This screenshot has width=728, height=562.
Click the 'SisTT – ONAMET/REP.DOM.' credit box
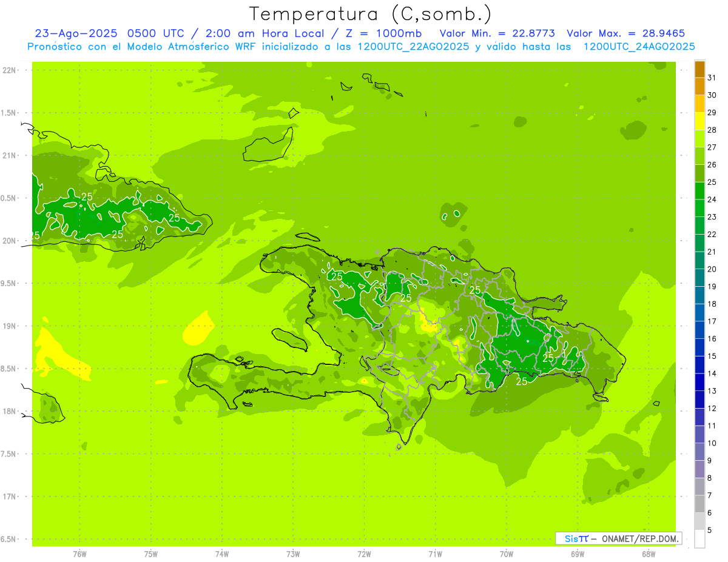[618, 538]
